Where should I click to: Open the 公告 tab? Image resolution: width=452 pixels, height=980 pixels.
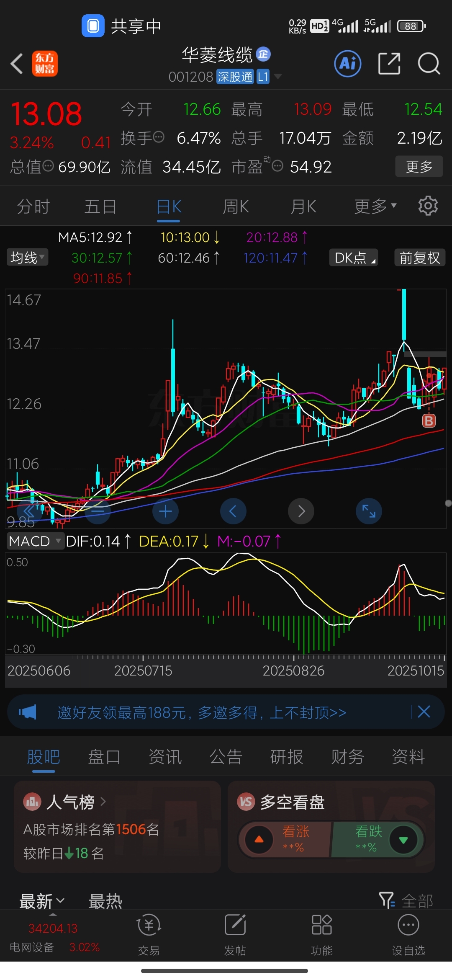(x=226, y=757)
